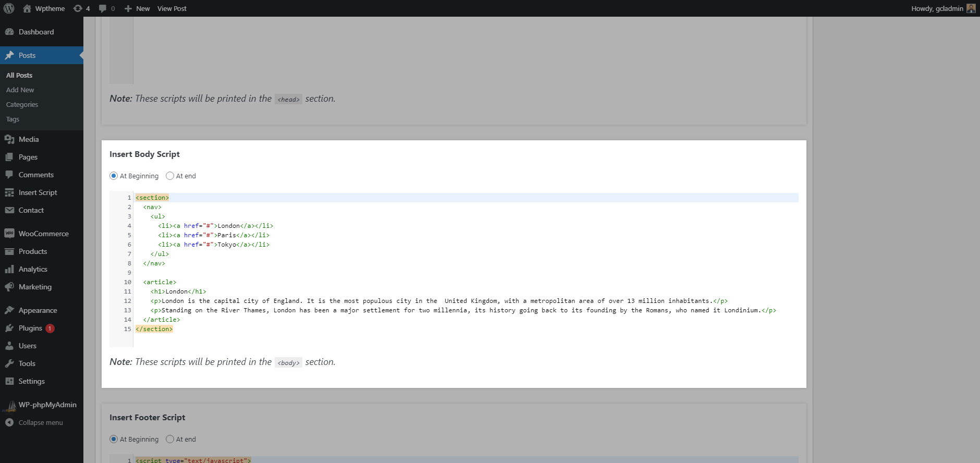The height and width of the screenshot is (463, 980).
Task: Click the Marketing megaphone icon
Action: [x=9, y=287]
